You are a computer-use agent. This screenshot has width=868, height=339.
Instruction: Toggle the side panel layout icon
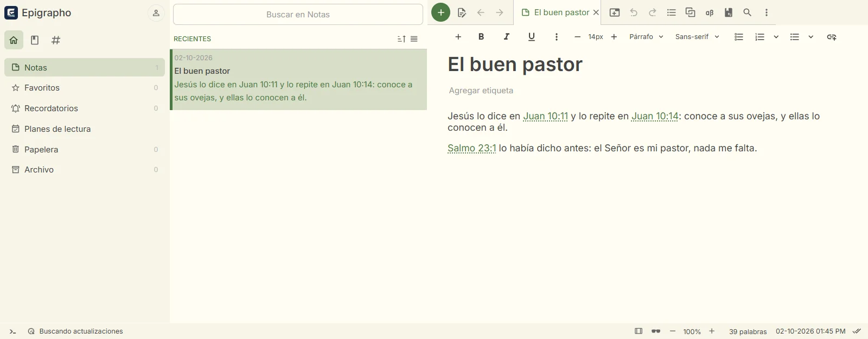639,331
